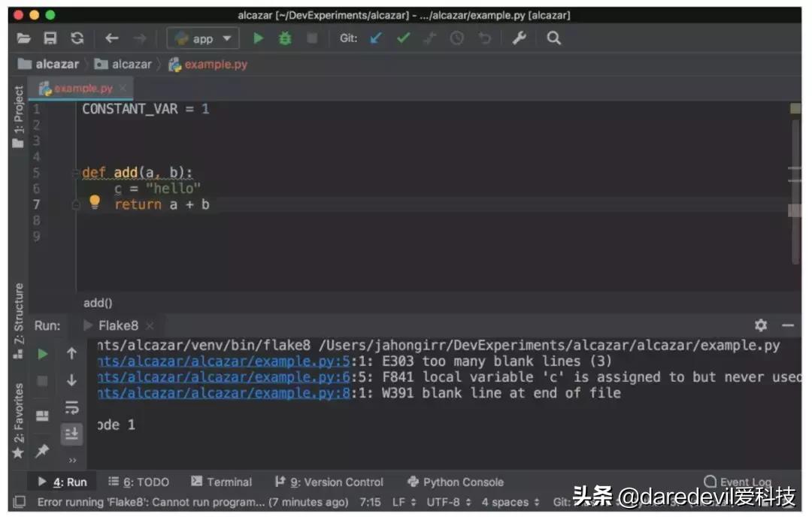This screenshot has height=523, width=812.
Task: Rerun Flake8 using the play arrow
Action: pyautogui.click(x=42, y=353)
